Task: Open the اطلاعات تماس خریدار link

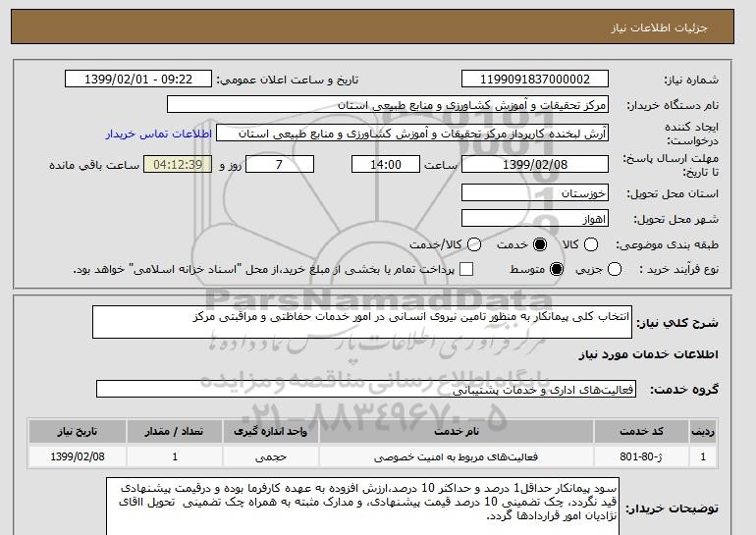Action: tap(159, 134)
